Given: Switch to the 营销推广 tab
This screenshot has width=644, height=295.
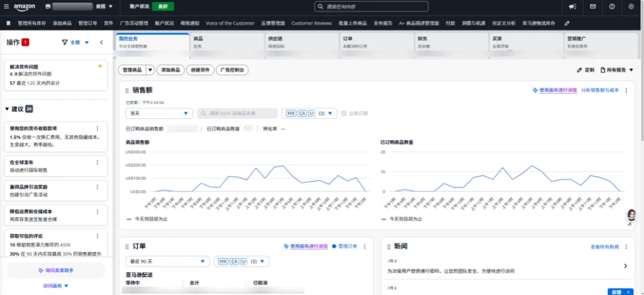Looking at the screenshot, I should click(x=601, y=42).
